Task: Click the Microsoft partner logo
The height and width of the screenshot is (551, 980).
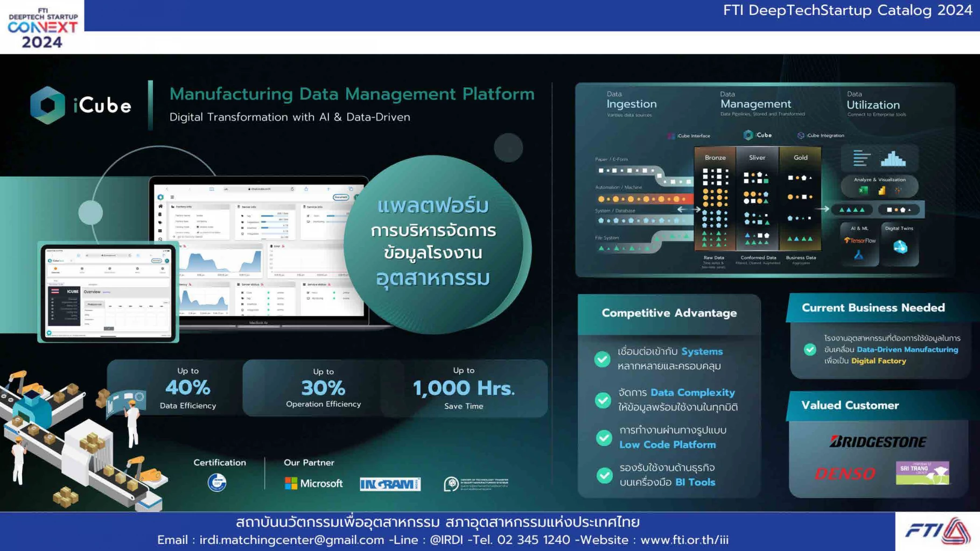Action: click(313, 484)
